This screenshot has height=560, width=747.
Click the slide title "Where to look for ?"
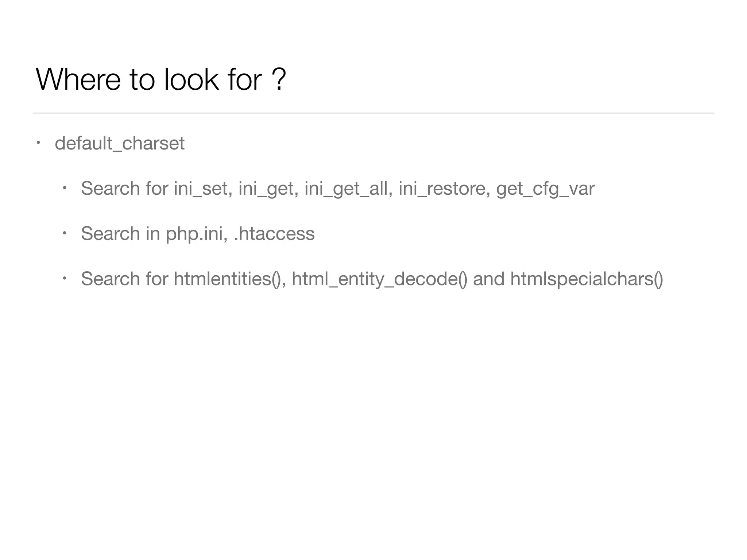click(160, 79)
